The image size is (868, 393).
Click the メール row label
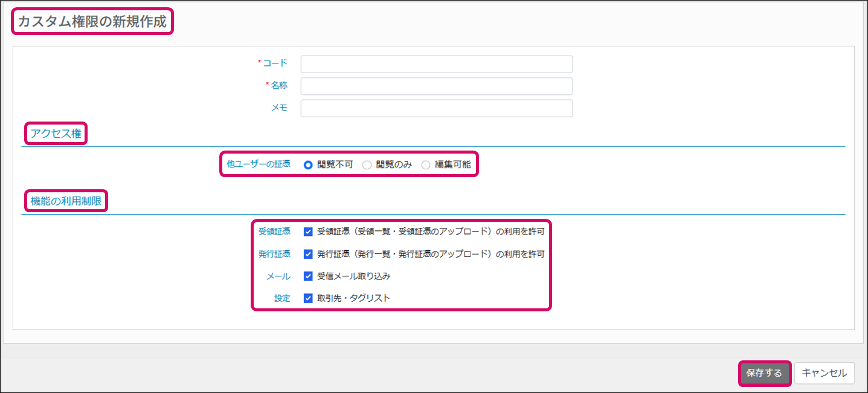(x=278, y=276)
